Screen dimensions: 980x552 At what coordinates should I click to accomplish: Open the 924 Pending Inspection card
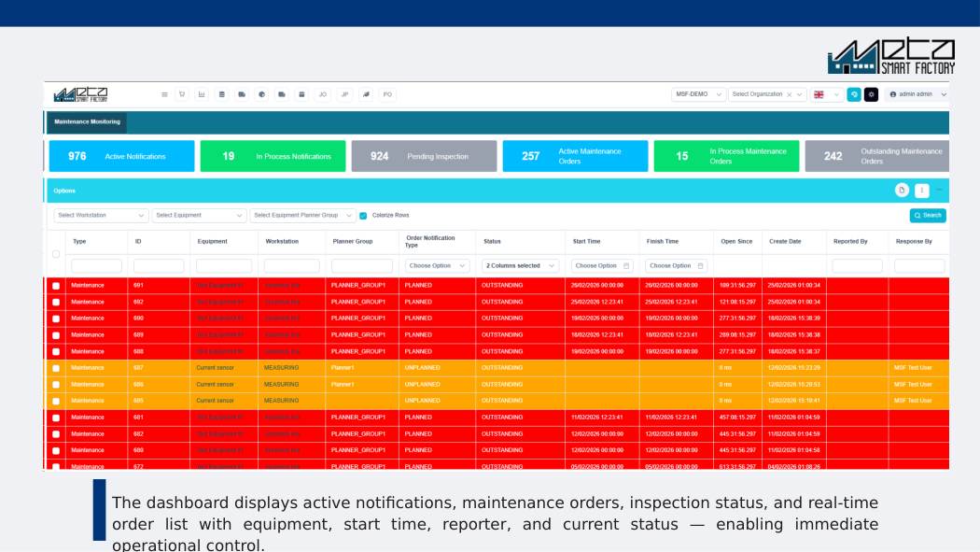pos(424,156)
